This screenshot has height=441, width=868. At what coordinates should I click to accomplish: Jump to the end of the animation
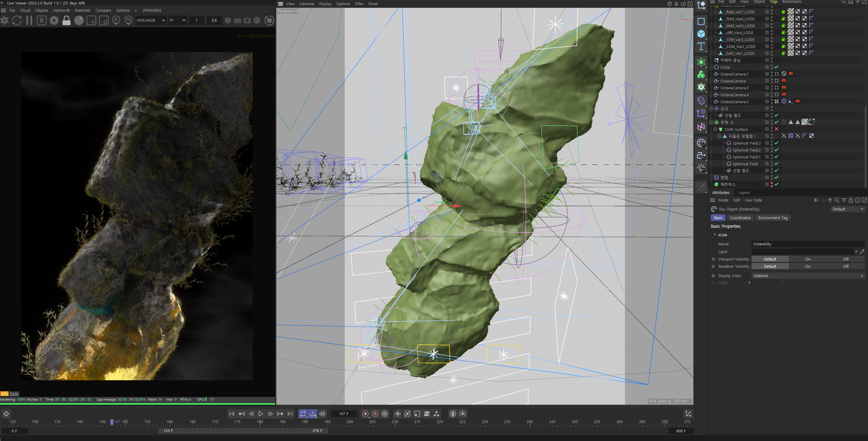tap(290, 414)
